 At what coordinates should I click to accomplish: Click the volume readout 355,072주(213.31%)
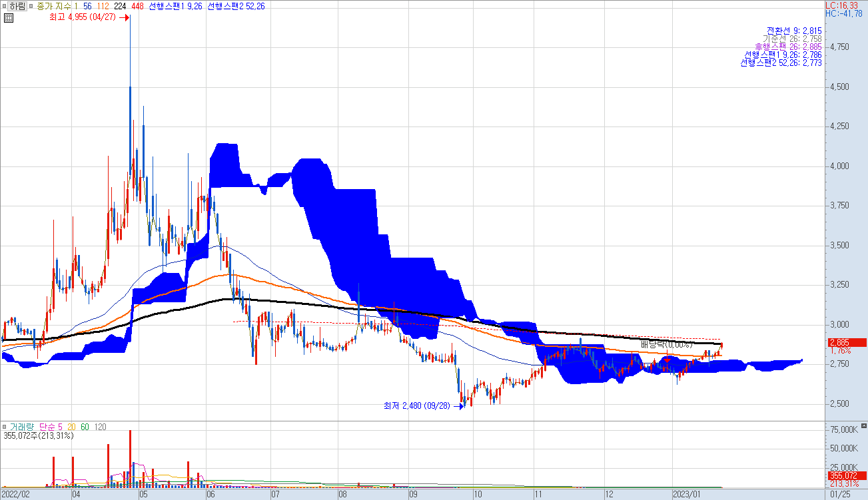pos(39,435)
